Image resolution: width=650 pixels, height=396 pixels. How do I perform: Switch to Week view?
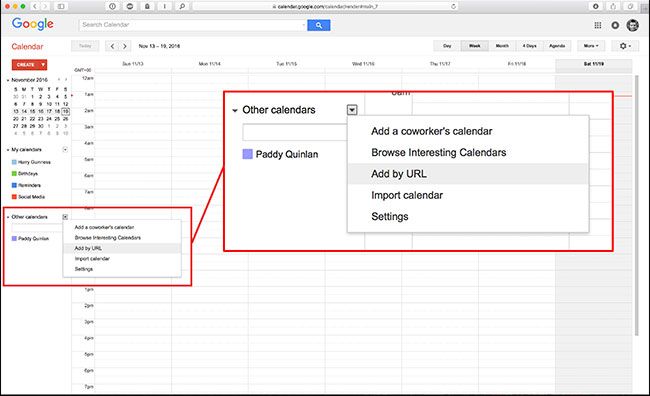coord(475,46)
